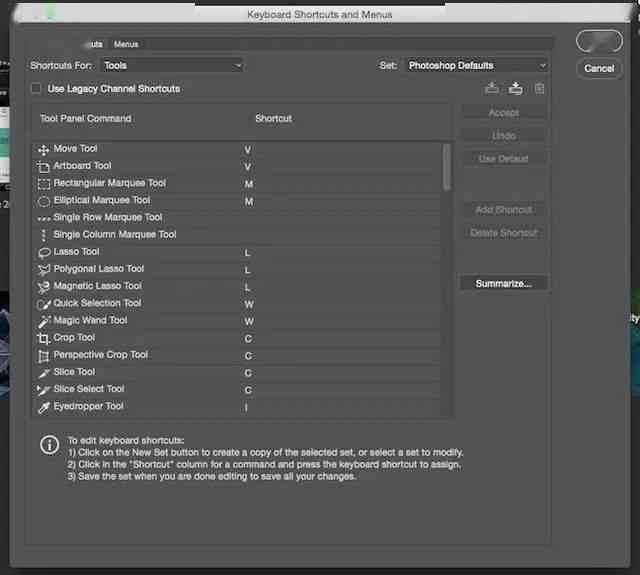The image size is (640, 575).
Task: Click the Tool Panel Command column header
Action: [86, 118]
